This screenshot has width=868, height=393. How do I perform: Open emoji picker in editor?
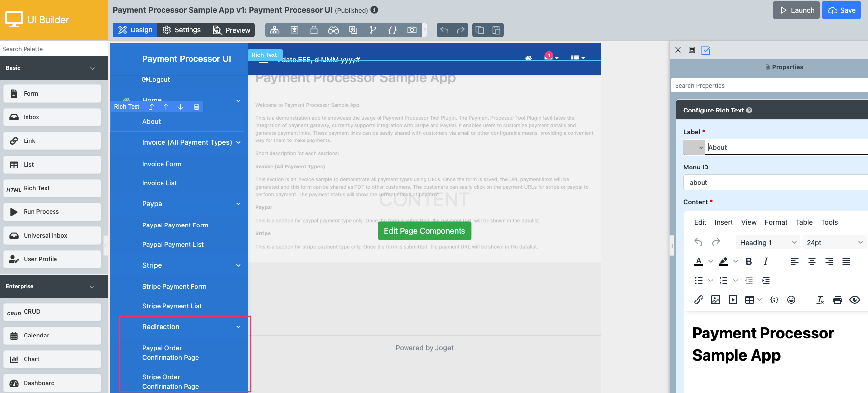pyautogui.click(x=791, y=300)
